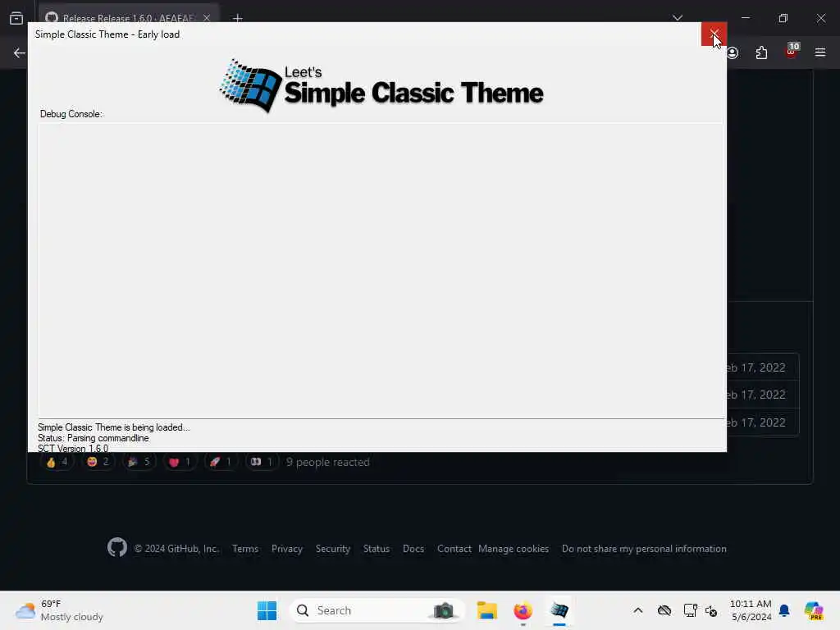Open the notification bell icon
Image resolution: width=840 pixels, height=630 pixels.
point(784,610)
